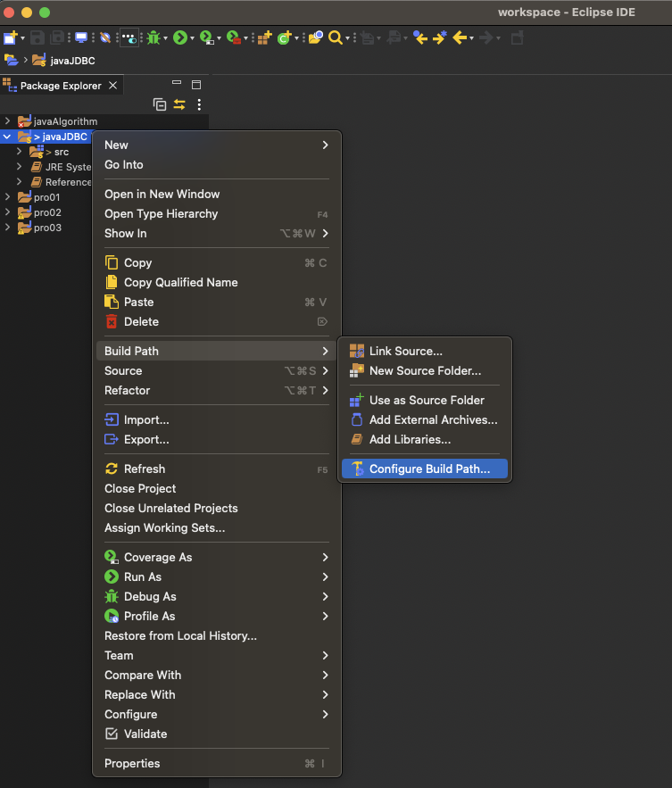The image size is (672, 788).
Task: Click the New Java Package icon
Action: pyautogui.click(x=265, y=37)
